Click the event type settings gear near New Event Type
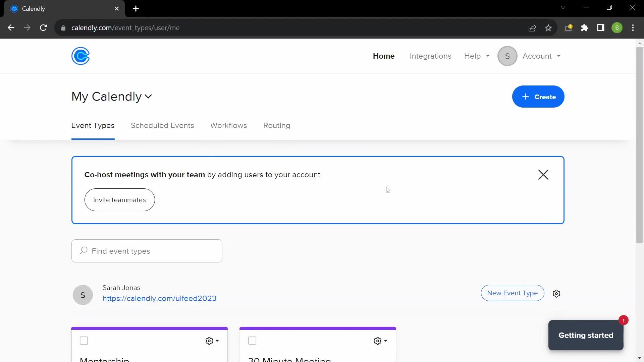Viewport: 644px width, 362px height. point(556,293)
